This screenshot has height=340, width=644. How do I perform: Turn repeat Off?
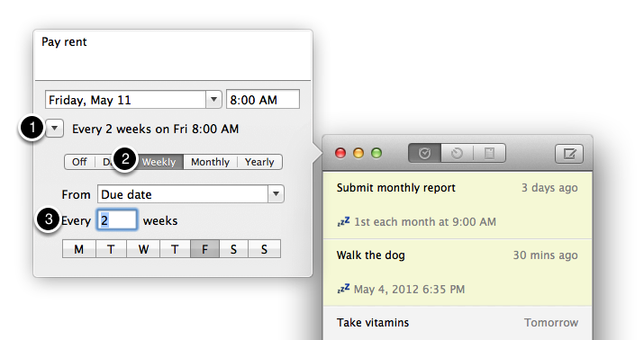coord(79,162)
